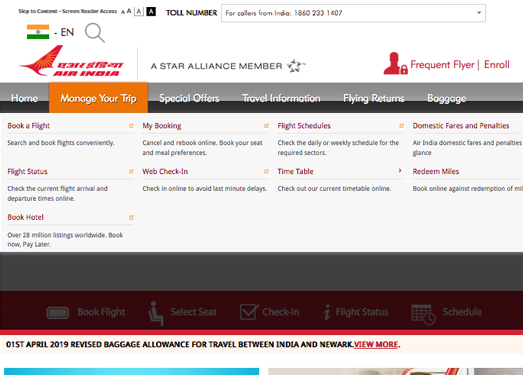The image size is (523, 375).
Task: Open the My Booking link
Action: (x=162, y=126)
